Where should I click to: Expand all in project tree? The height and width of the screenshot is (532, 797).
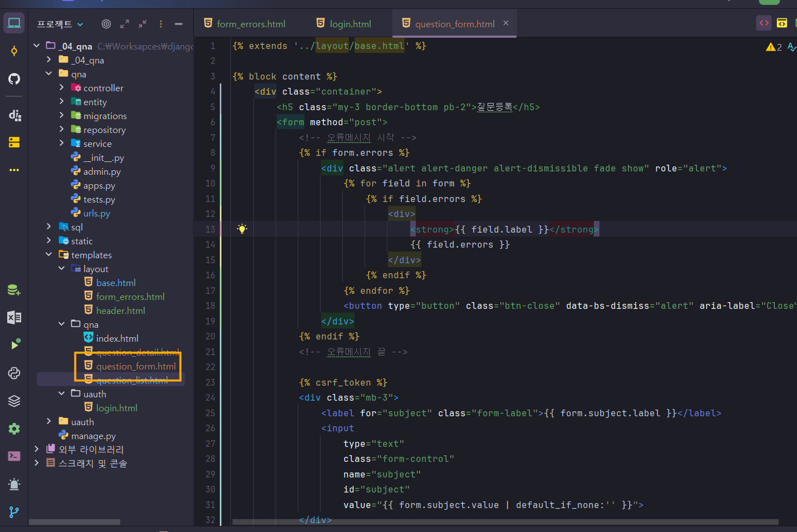125,24
